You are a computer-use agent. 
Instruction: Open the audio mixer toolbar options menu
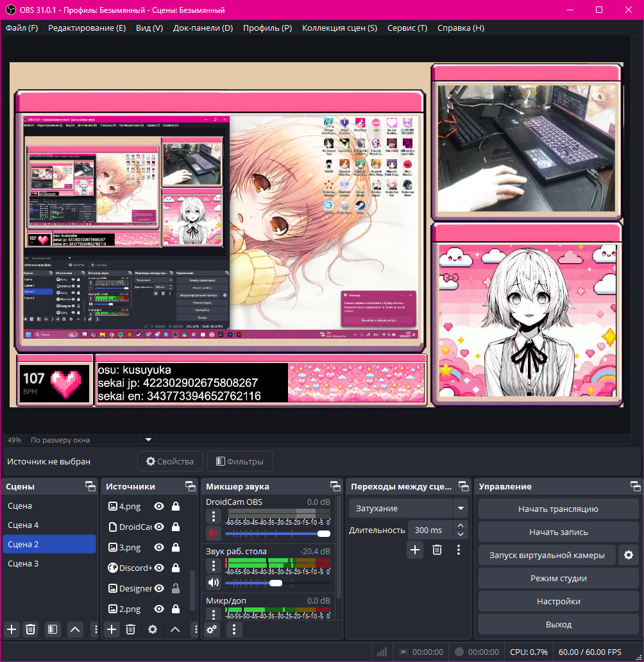pyautogui.click(x=234, y=629)
